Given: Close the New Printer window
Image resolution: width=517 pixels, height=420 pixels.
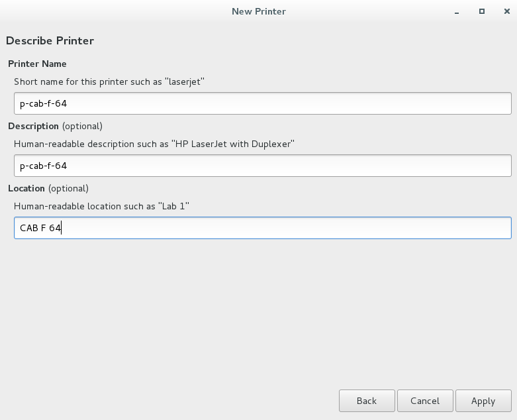Looking at the screenshot, I should point(507,11).
